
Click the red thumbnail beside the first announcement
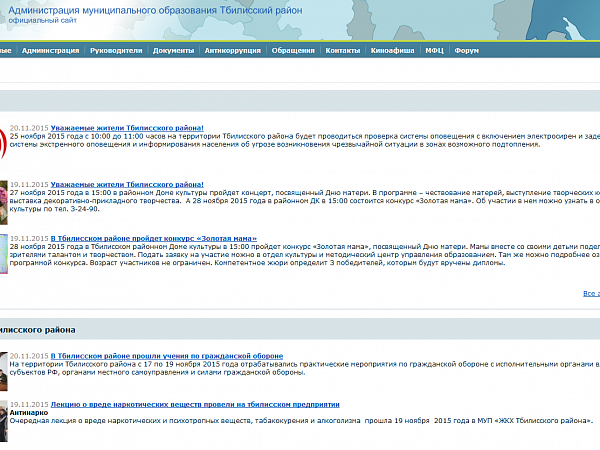[x=3, y=143]
